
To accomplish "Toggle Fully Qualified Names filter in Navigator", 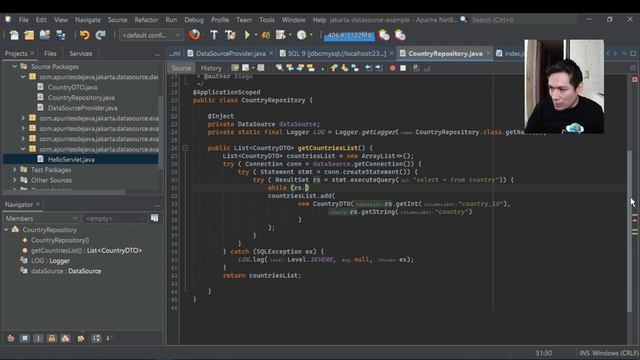I will coord(81,338).
